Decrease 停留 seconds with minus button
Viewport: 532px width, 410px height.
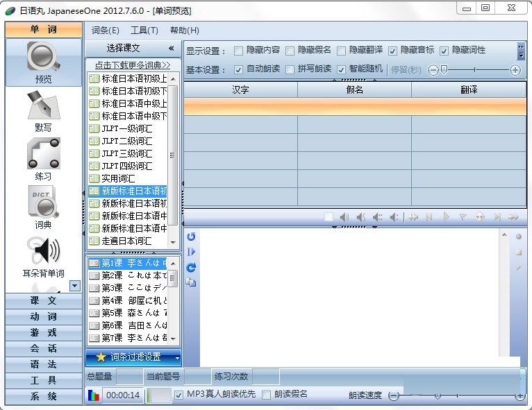coord(433,70)
